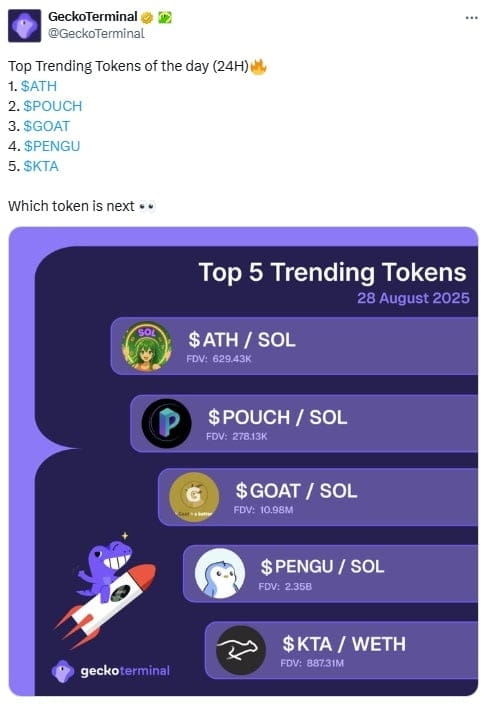The image size is (495, 713).
Task: Open the GeckoTerminal profile avatar
Action: tap(25, 25)
